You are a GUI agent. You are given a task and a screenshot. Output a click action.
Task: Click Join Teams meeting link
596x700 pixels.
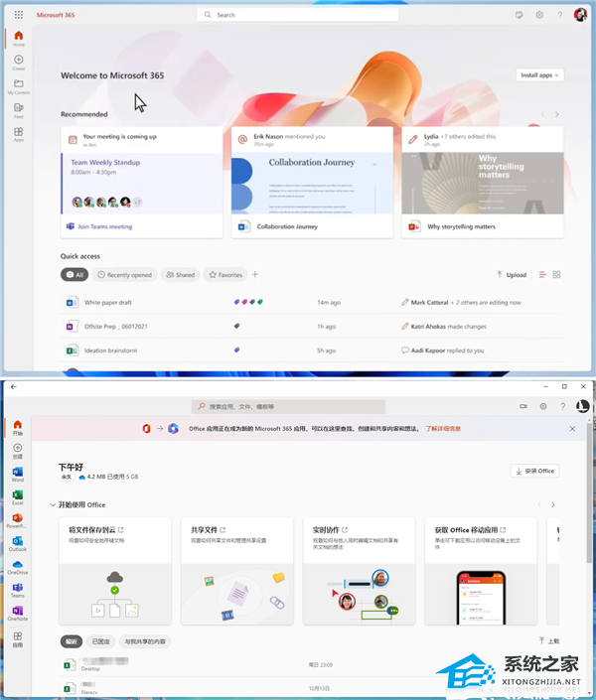click(x=105, y=226)
